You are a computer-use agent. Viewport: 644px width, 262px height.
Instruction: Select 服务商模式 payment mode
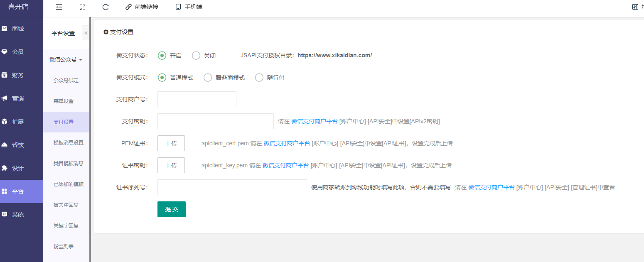coord(224,78)
